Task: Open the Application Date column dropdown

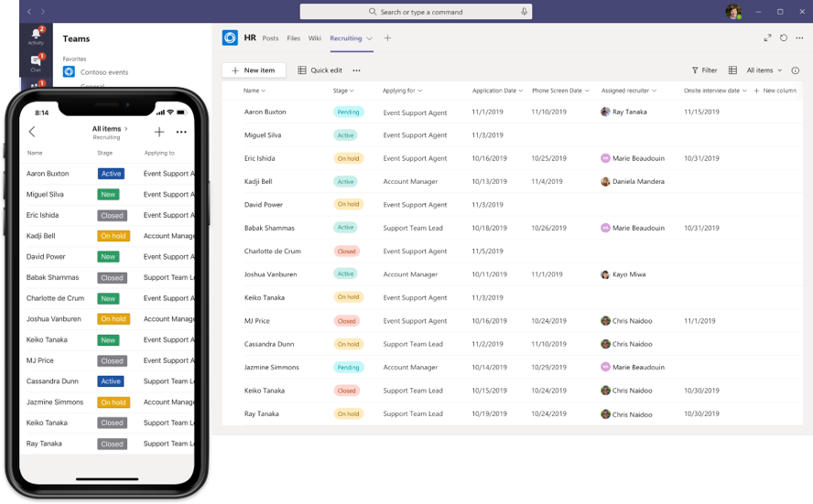Action: (497, 91)
